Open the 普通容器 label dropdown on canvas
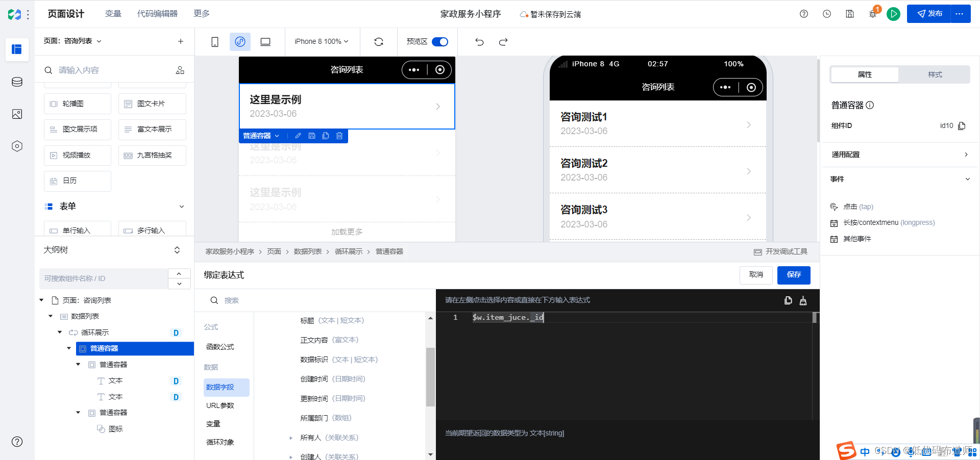980x460 pixels. (x=261, y=136)
